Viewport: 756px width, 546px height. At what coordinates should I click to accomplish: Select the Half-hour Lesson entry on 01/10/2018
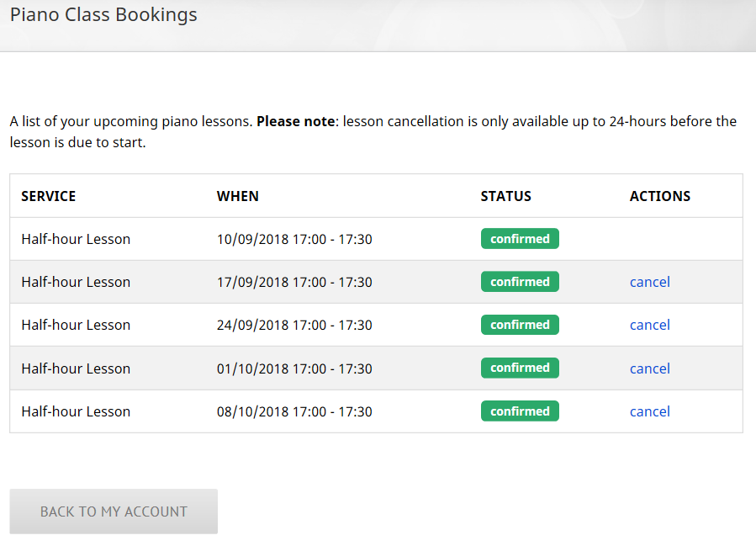[76, 368]
